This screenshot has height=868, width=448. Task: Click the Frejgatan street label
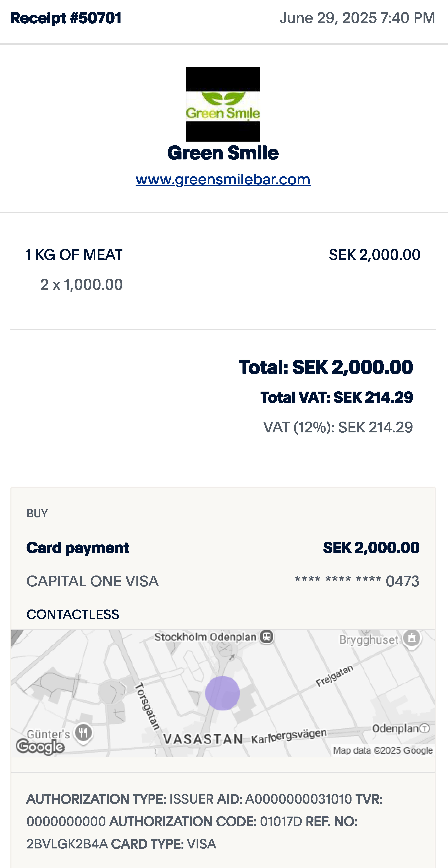coord(334,675)
